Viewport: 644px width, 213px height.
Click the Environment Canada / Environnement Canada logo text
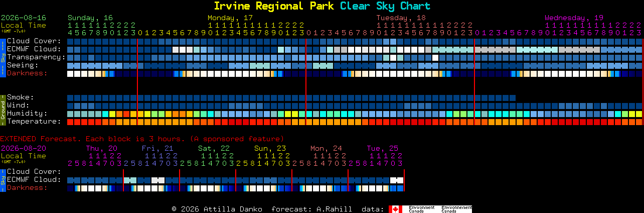click(x=440, y=209)
